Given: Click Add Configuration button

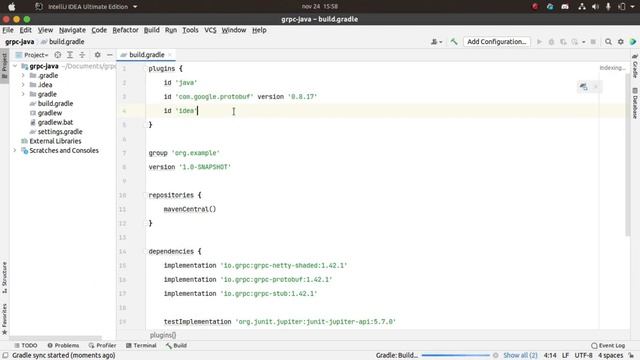Looking at the screenshot, I should click(497, 42).
